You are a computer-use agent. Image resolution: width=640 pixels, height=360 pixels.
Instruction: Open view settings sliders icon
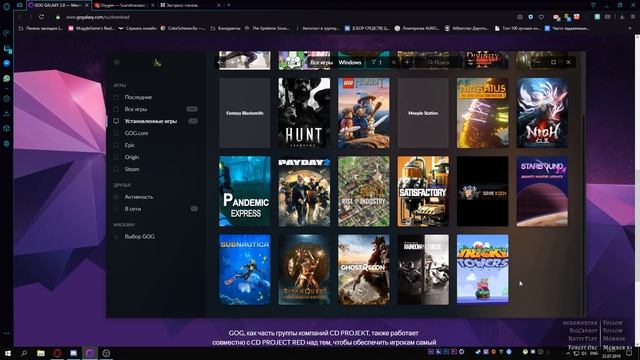(470, 62)
